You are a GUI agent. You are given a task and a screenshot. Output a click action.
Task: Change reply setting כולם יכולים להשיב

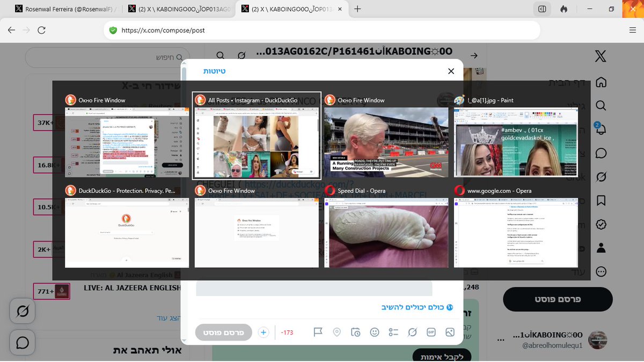pyautogui.click(x=417, y=307)
